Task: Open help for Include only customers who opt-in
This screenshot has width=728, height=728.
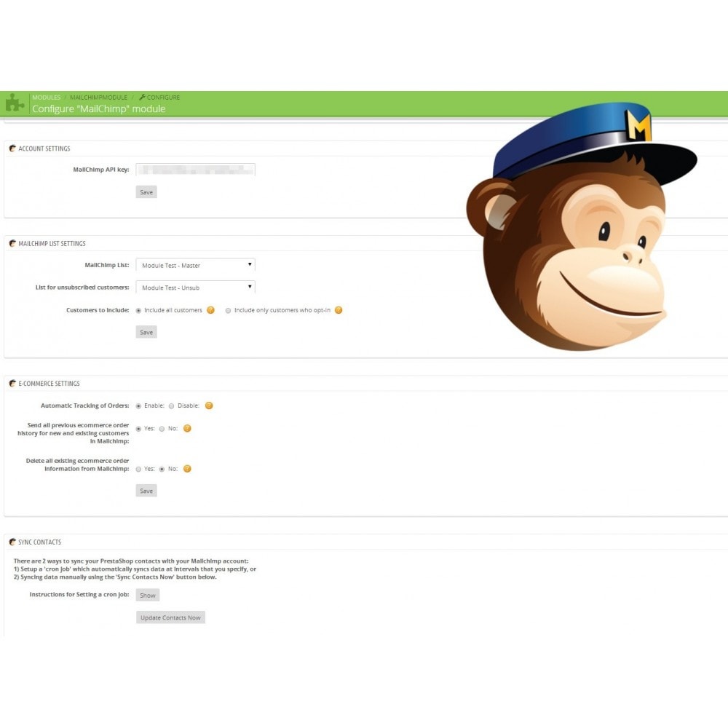Action: pyautogui.click(x=339, y=310)
